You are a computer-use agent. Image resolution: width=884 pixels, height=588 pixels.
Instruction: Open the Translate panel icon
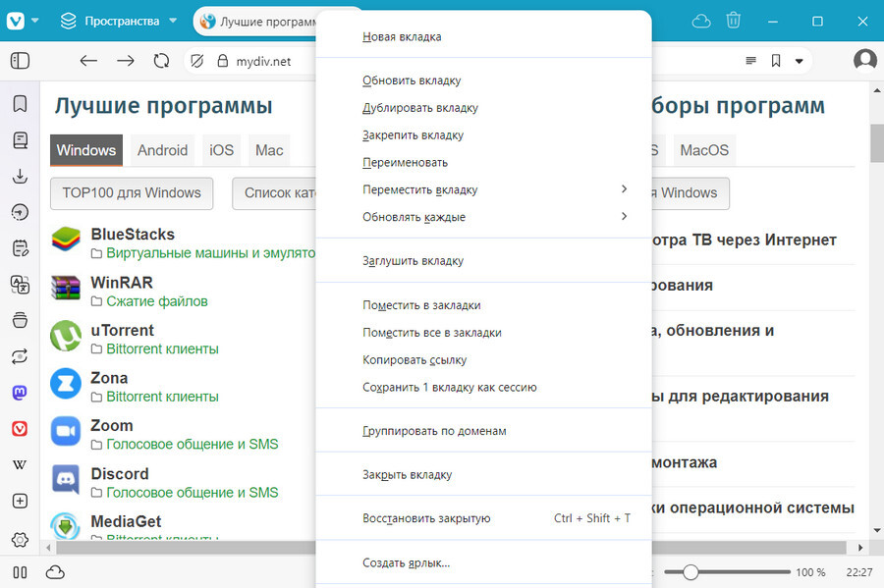[20, 285]
